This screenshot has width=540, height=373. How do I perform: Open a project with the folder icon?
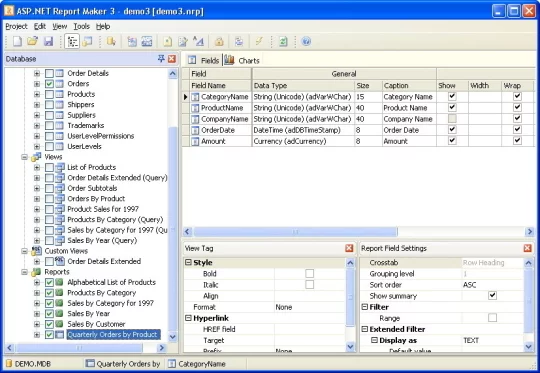click(32, 41)
